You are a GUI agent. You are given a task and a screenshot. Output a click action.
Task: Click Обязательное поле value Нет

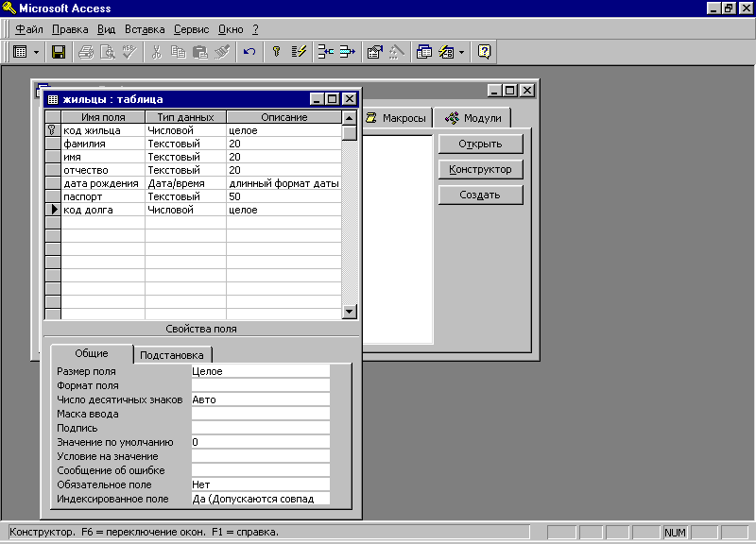(x=261, y=484)
